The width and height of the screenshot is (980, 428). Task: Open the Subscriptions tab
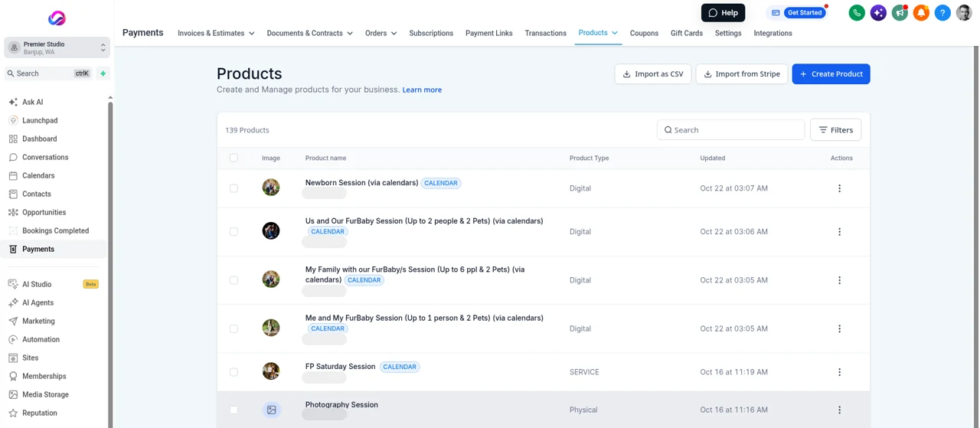click(x=431, y=34)
